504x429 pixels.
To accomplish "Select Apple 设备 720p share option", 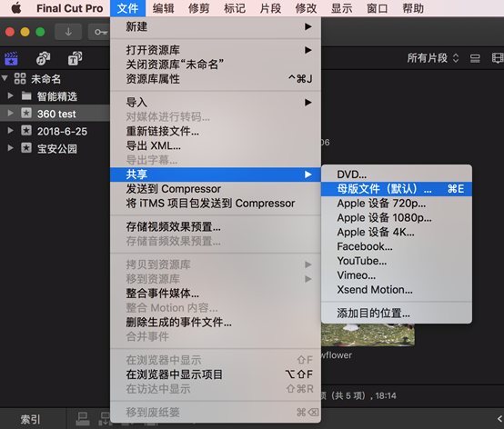I will [x=397, y=204].
